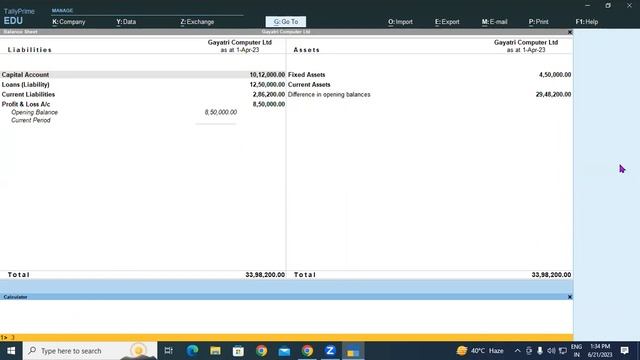Open the first Chrome taskbar icon
Image resolution: width=640 pixels, height=360 pixels.
click(261, 351)
